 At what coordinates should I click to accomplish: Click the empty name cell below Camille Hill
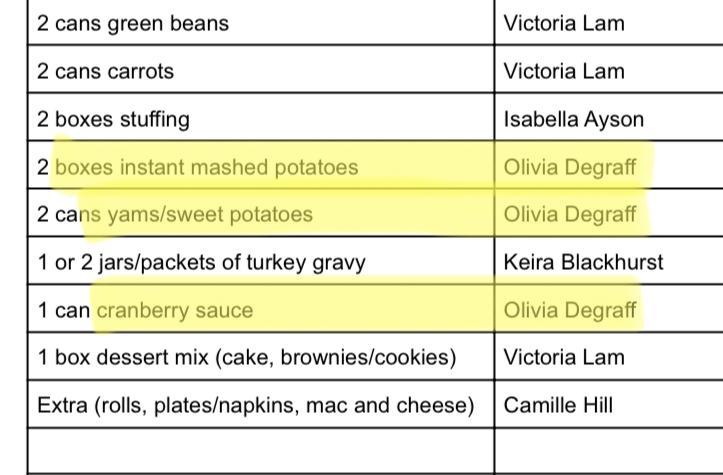coord(608,452)
